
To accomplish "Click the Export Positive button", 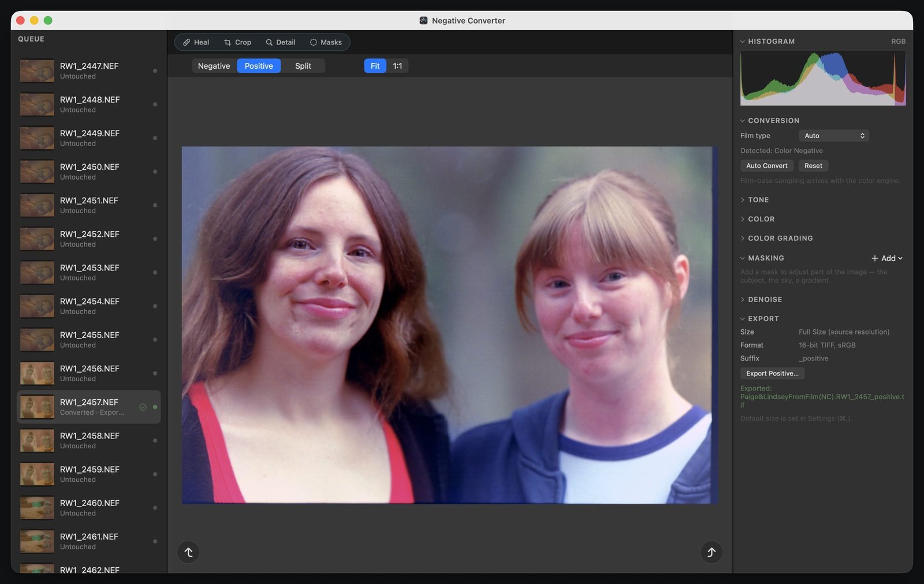I will 772,373.
